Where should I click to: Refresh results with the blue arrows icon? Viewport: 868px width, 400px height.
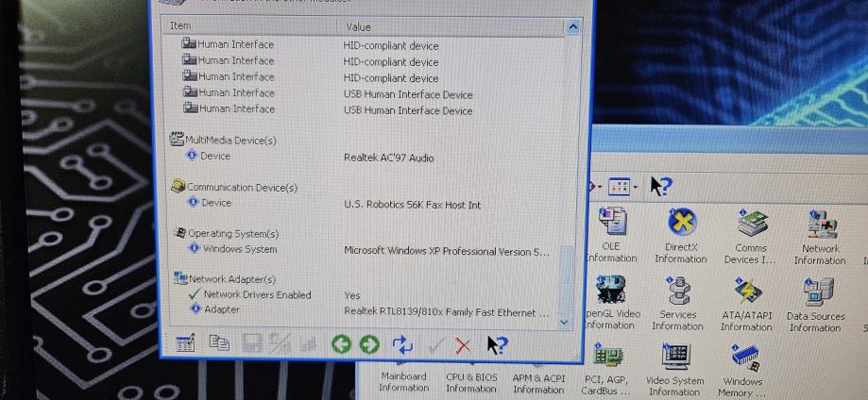click(x=402, y=344)
